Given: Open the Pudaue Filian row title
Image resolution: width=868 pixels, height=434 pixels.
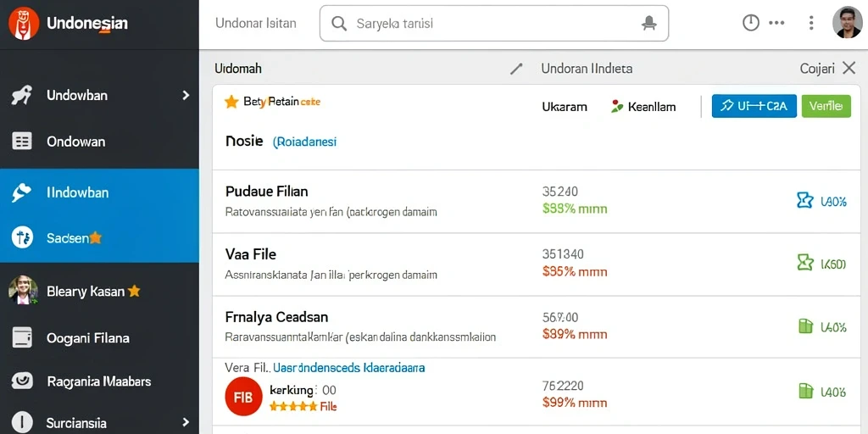Looking at the screenshot, I should pyautogui.click(x=267, y=192).
